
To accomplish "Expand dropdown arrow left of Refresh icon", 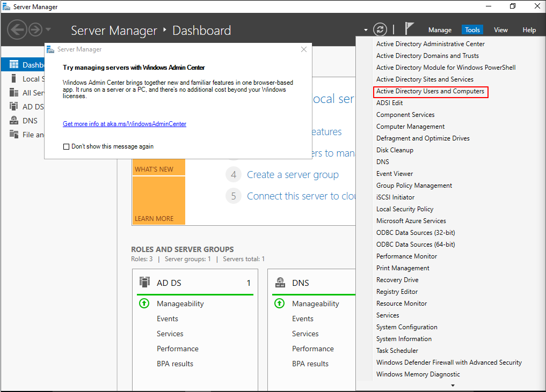I will (366, 30).
